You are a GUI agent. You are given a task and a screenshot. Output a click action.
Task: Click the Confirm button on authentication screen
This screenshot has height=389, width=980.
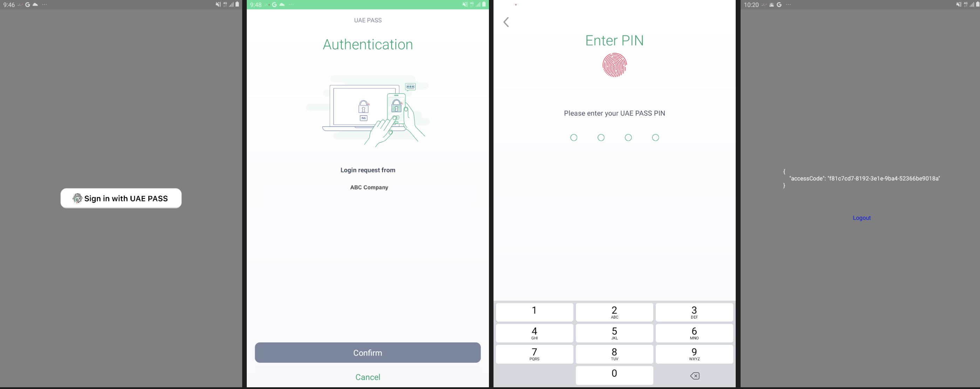click(x=367, y=352)
